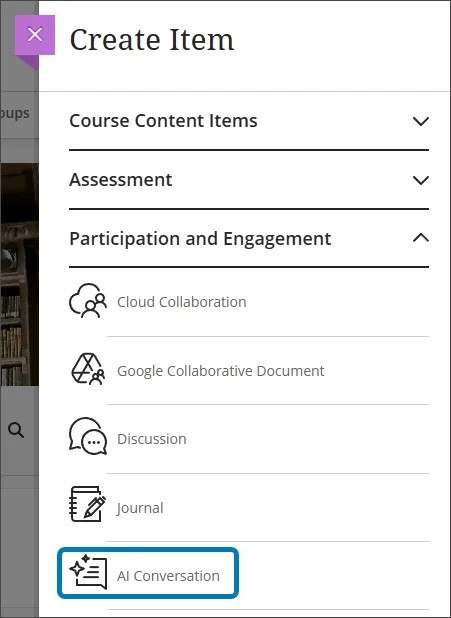Click the AI Conversation sparkle chat icon

click(x=88, y=572)
